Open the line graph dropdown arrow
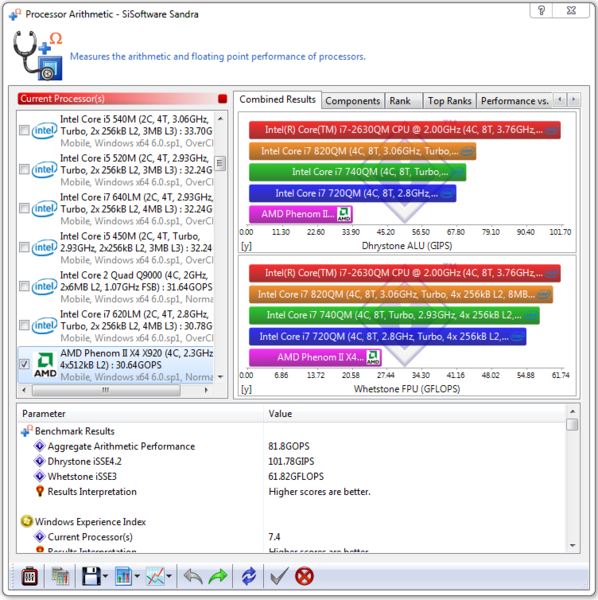This screenshot has height=600, width=598. pyautogui.click(x=169, y=576)
